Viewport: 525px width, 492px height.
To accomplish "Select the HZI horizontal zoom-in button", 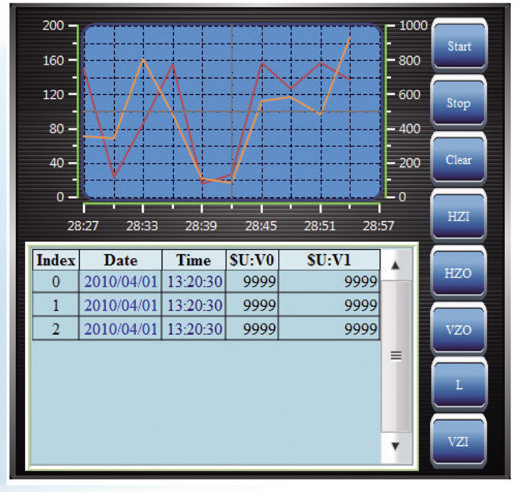I will point(459,216).
